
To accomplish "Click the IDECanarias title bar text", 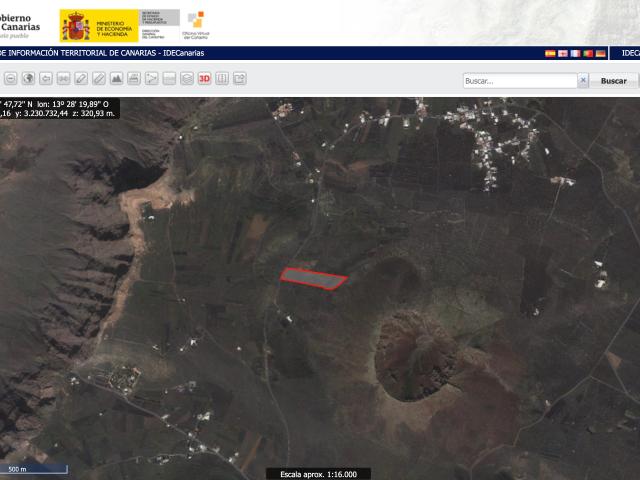I will (102, 53).
